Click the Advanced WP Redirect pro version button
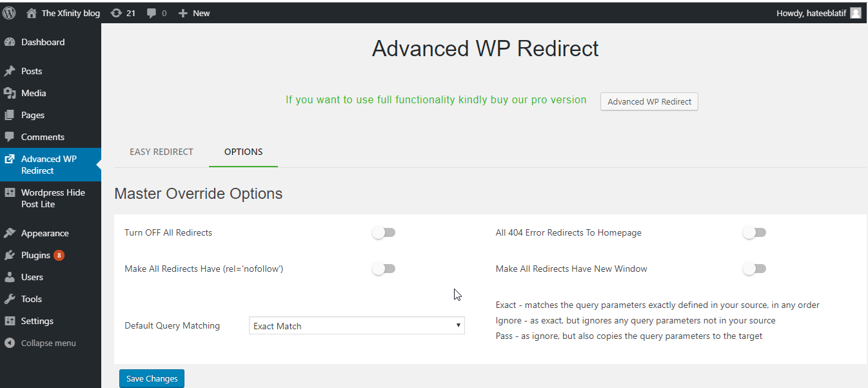 (x=649, y=101)
